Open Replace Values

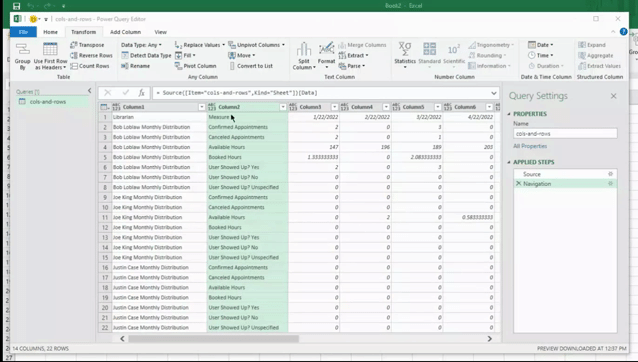pos(199,45)
